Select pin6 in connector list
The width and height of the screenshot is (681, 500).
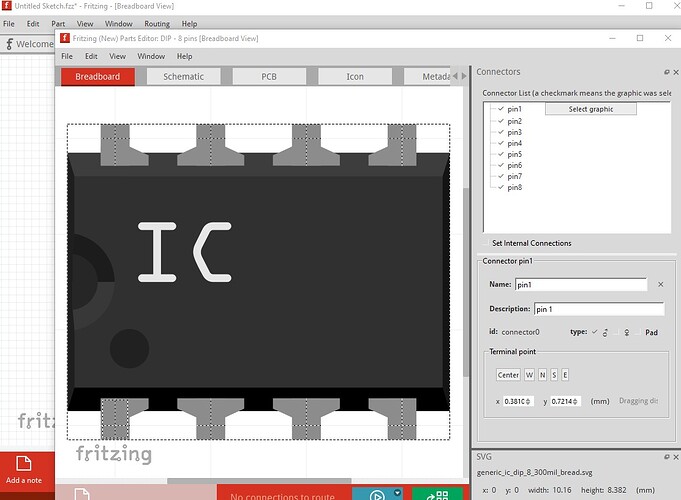[514, 165]
